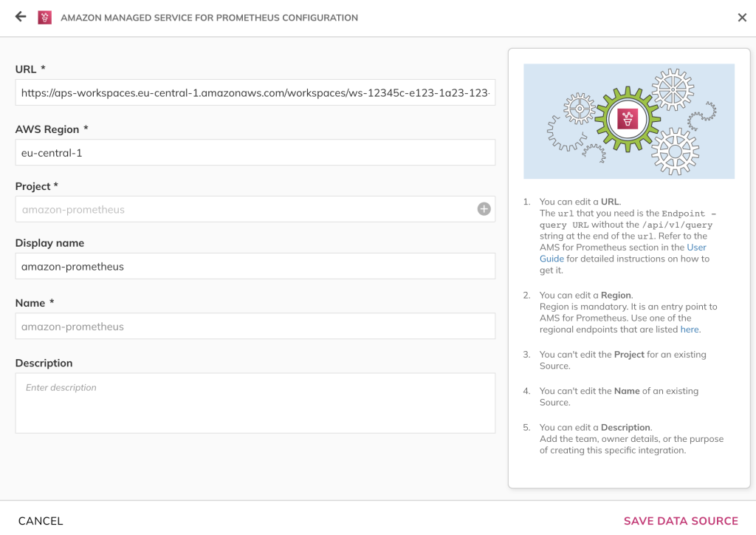
Task: Select the URL input field
Action: [x=255, y=92]
